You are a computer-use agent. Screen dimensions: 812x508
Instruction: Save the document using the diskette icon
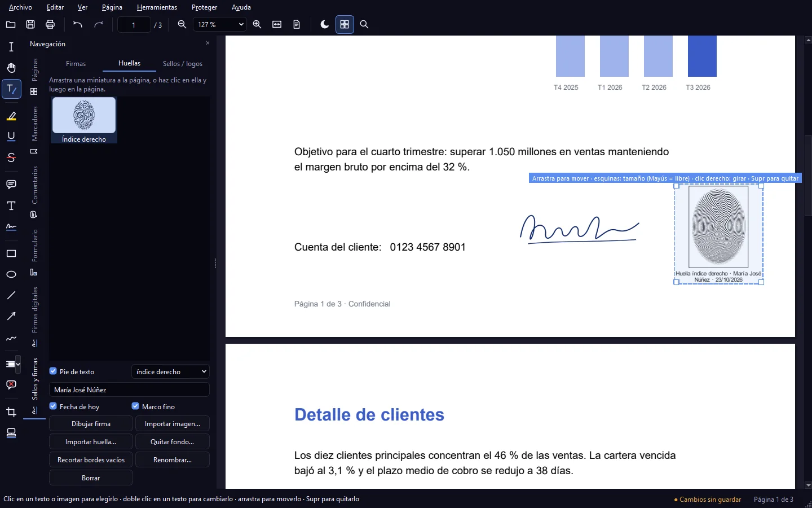click(x=30, y=24)
